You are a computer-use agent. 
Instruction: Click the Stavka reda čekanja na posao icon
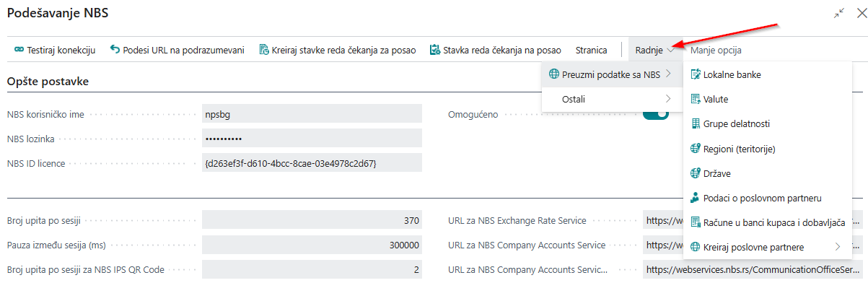(x=434, y=50)
